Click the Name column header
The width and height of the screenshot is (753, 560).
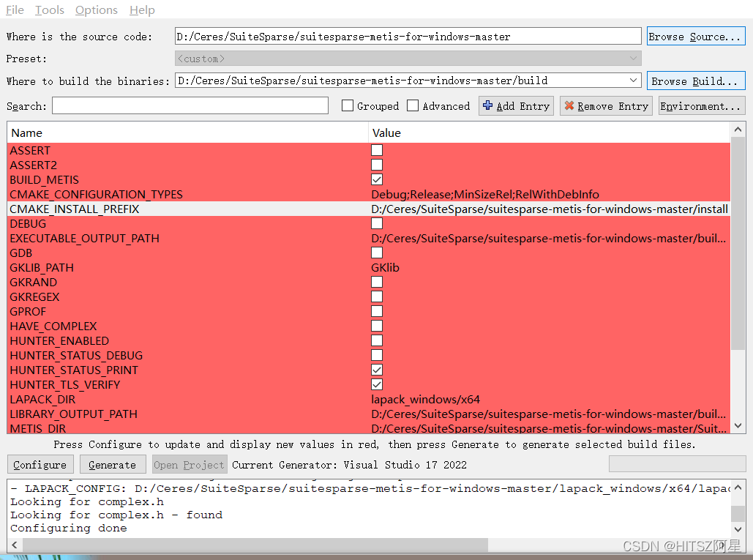(x=188, y=133)
